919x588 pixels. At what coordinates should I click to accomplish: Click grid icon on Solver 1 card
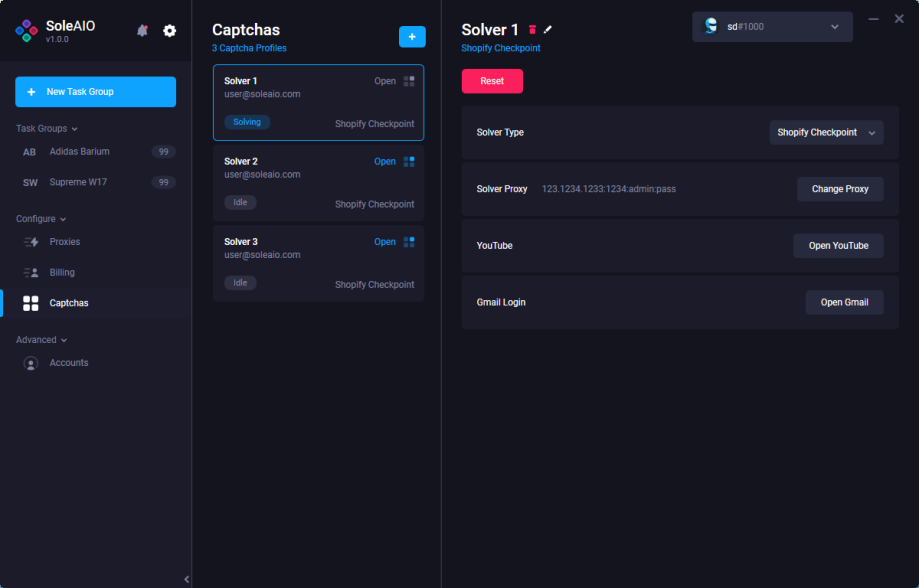click(x=409, y=81)
